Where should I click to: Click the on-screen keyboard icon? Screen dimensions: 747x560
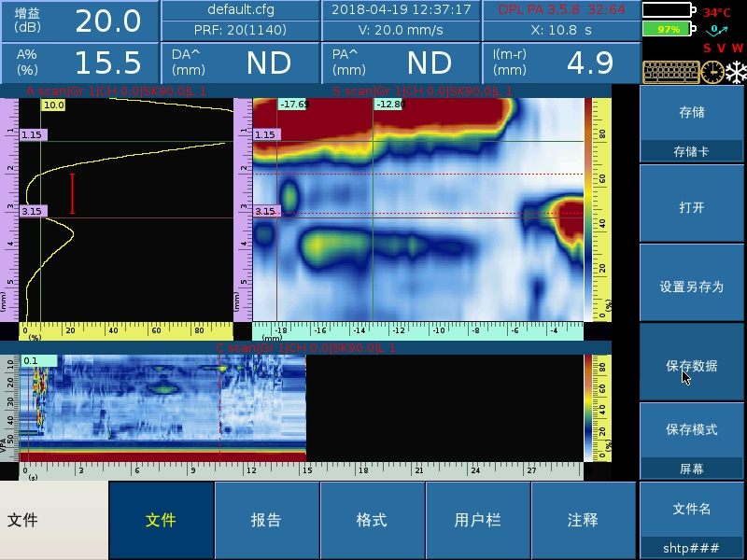pyautogui.click(x=669, y=72)
